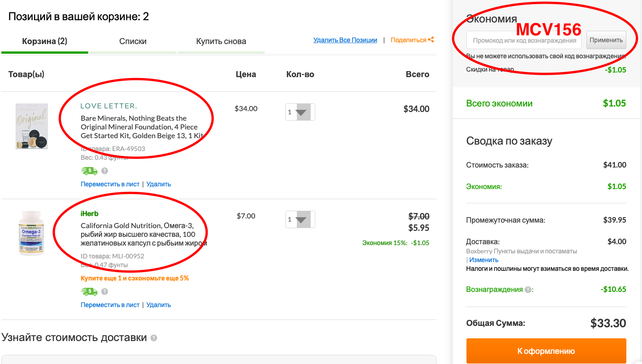Click the green shipping truck icon for Bare Minerals

89,171
